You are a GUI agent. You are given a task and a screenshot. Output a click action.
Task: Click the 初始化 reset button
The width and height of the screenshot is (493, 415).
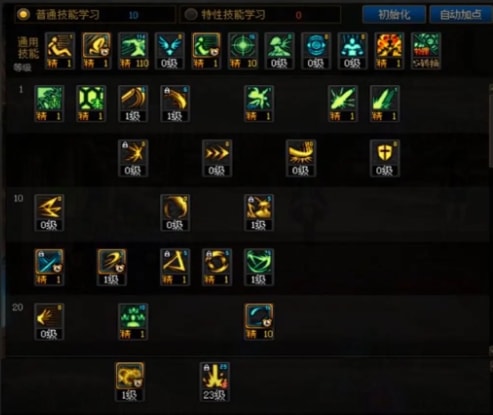coord(394,15)
